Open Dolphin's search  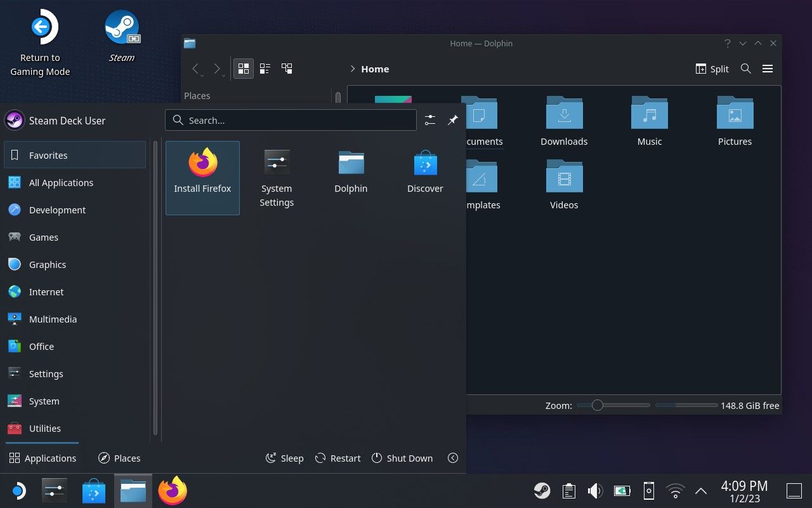[745, 69]
